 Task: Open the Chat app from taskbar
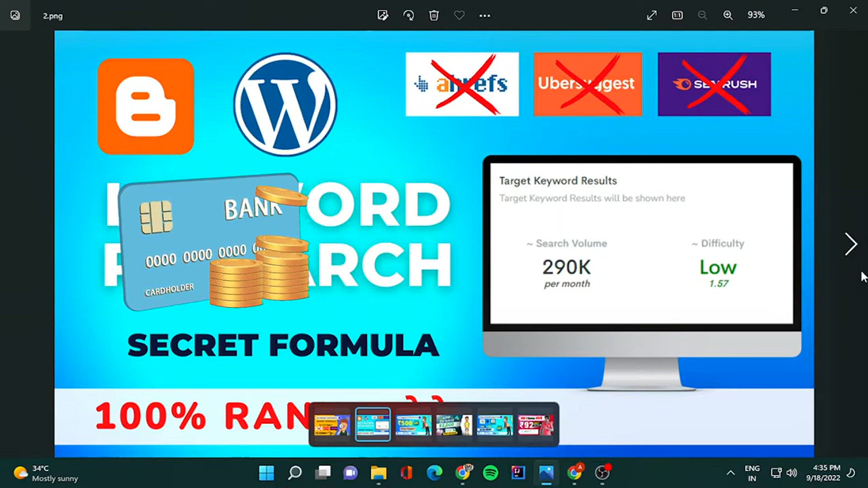click(x=350, y=473)
